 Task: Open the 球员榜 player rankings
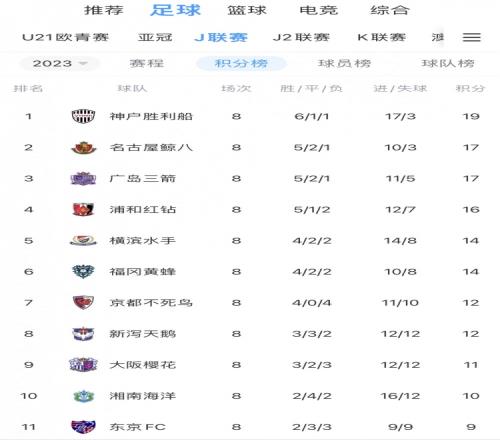(344, 63)
